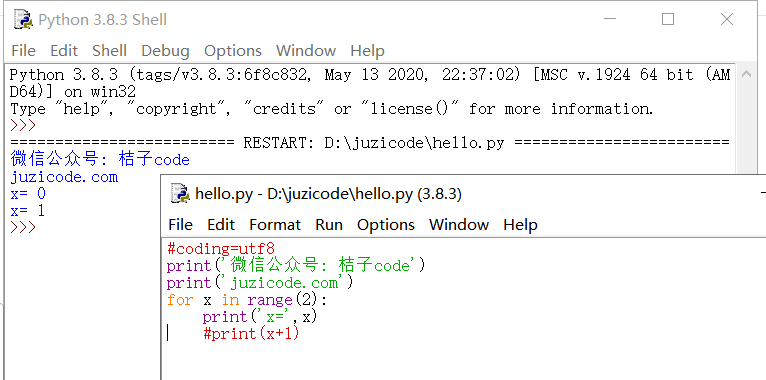Open the Shell window Help menu
The width and height of the screenshot is (766, 380).
click(367, 51)
